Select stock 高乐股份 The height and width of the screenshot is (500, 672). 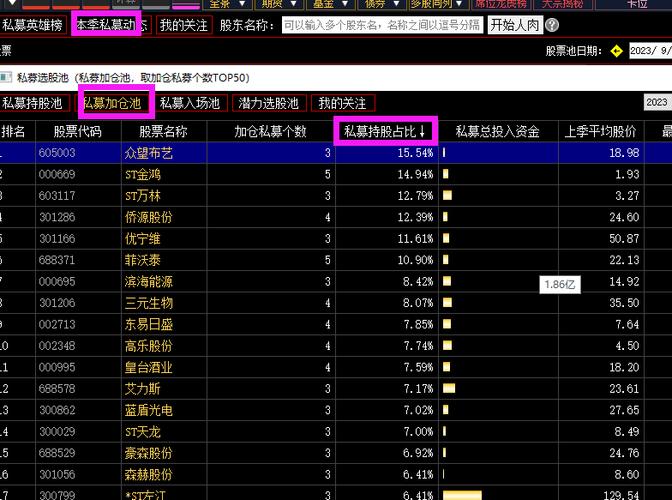[149, 346]
